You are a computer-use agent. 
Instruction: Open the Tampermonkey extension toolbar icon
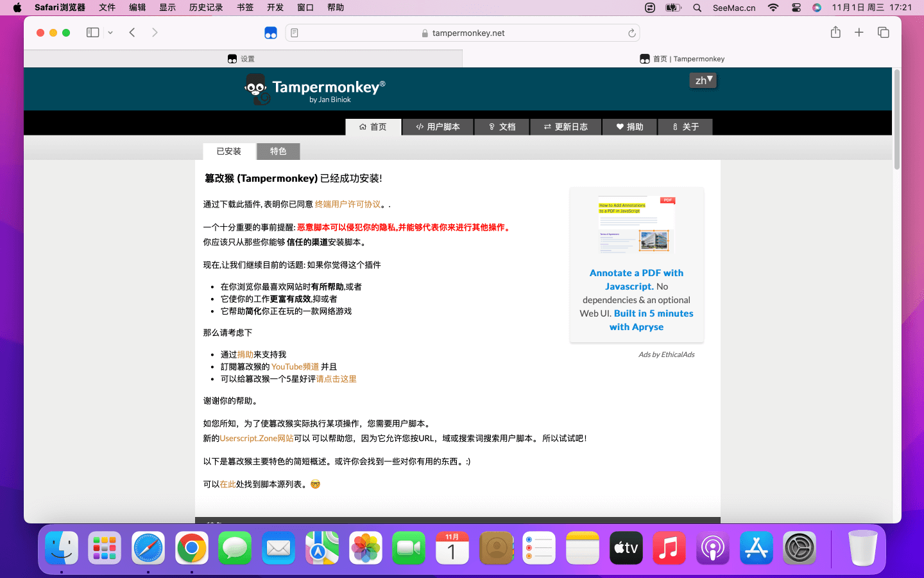pos(271,33)
